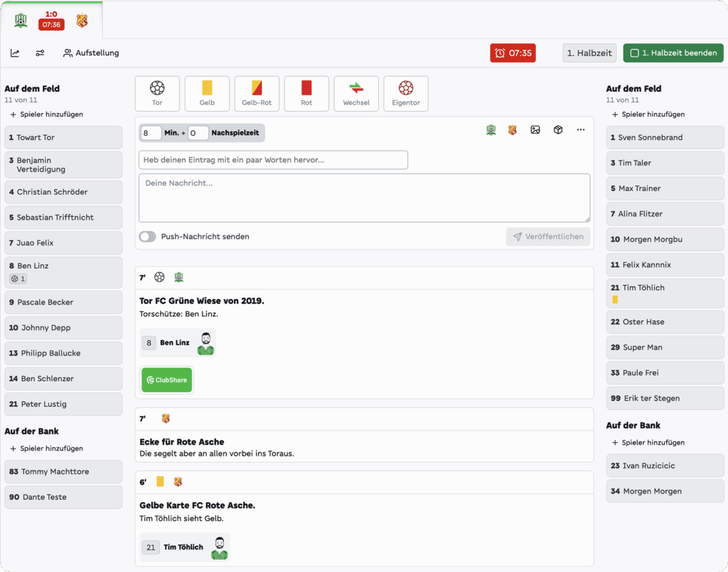The height and width of the screenshot is (572, 728).
Task: Open the statistics chart icon
Action: click(15, 53)
